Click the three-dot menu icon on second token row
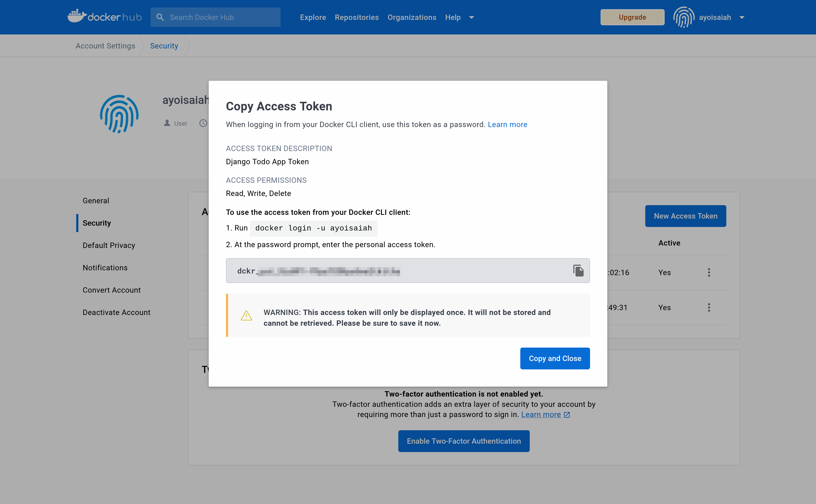This screenshot has height=504, width=816. click(x=709, y=307)
